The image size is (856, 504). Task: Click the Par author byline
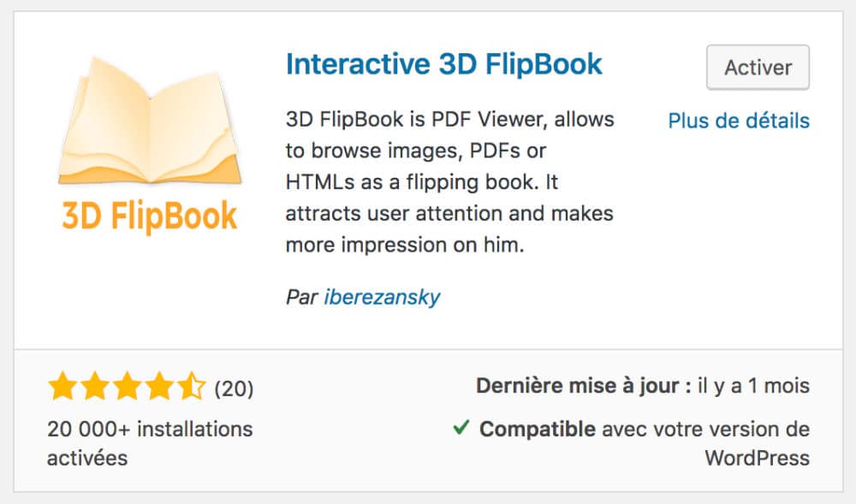(300, 297)
